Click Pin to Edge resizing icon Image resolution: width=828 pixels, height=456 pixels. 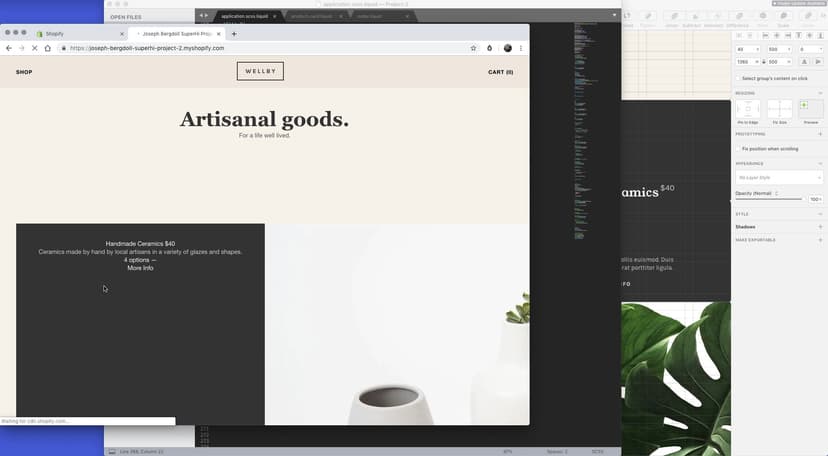(x=748, y=109)
